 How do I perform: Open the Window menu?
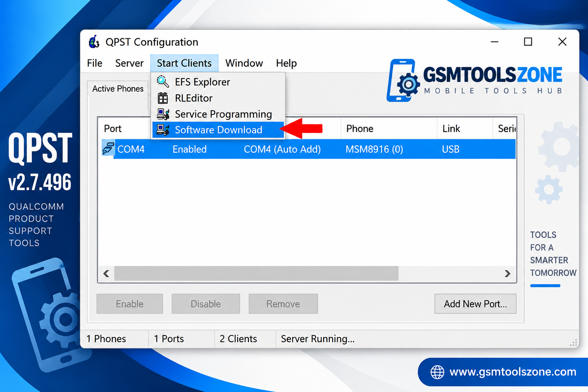tap(244, 63)
